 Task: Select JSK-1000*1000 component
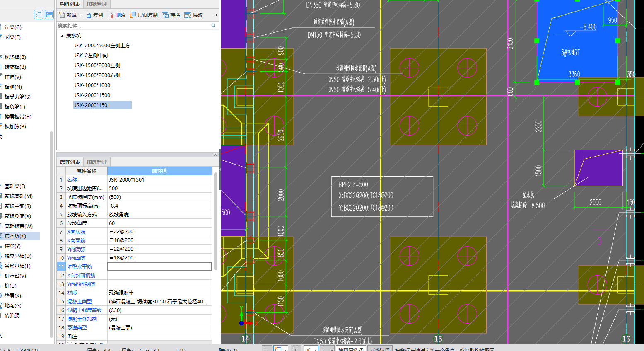[92, 85]
